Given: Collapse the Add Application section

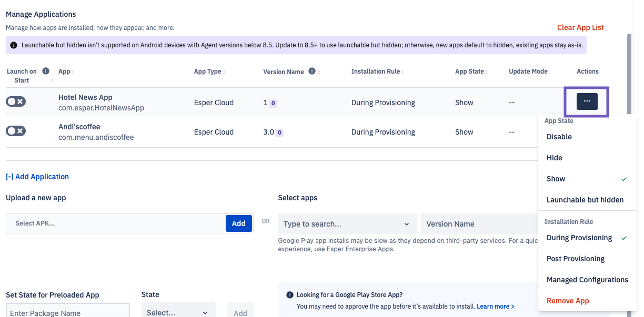Looking at the screenshot, I should [37, 176].
